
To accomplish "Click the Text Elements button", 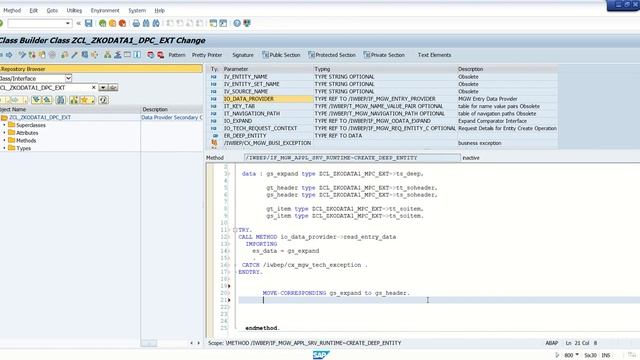I will (x=434, y=55).
